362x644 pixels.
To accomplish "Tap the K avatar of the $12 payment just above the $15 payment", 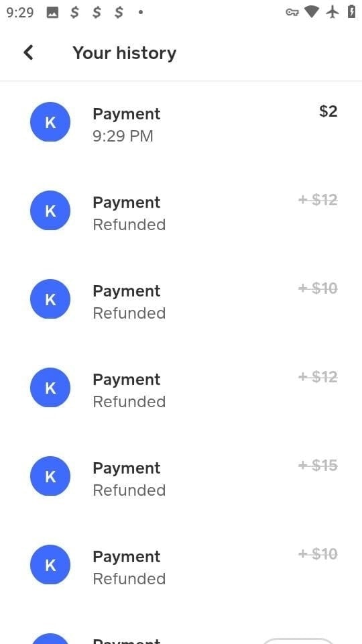I will coord(50,387).
